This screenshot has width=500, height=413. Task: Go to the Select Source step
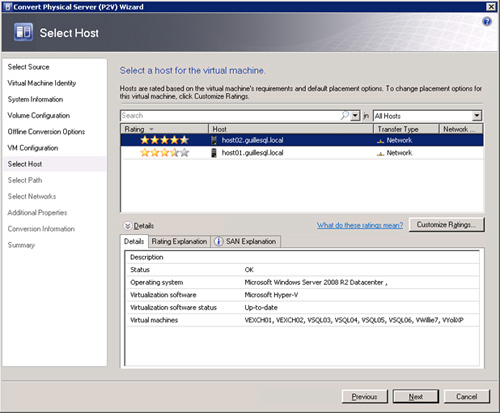(x=29, y=67)
